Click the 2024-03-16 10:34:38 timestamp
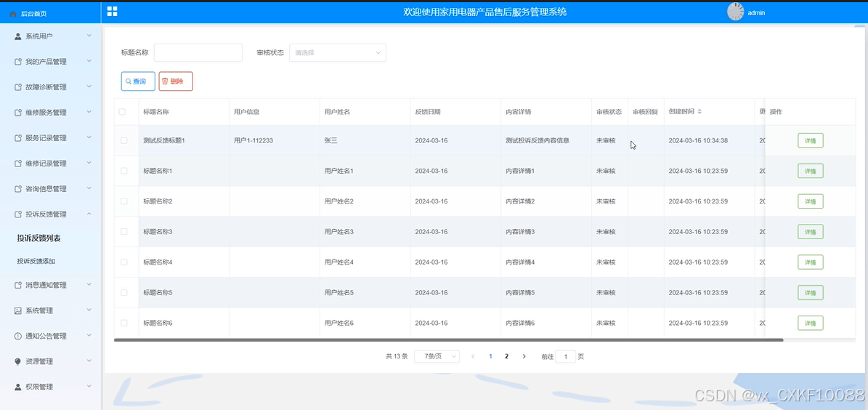This screenshot has height=410, width=868. point(698,141)
